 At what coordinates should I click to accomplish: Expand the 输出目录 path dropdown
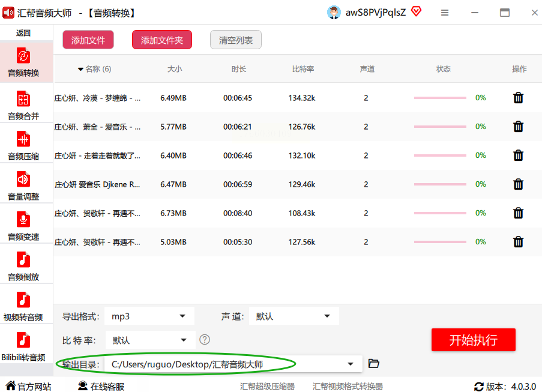point(233,364)
